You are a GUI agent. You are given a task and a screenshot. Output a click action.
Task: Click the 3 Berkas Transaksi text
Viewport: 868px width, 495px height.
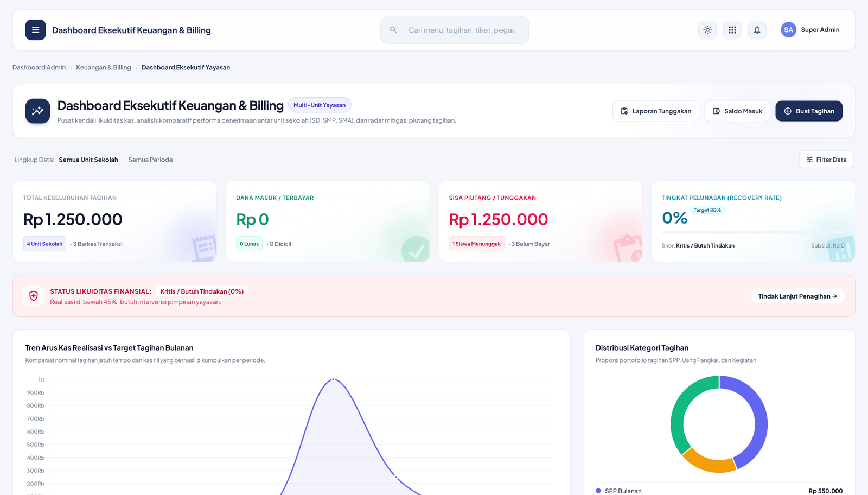[98, 244]
